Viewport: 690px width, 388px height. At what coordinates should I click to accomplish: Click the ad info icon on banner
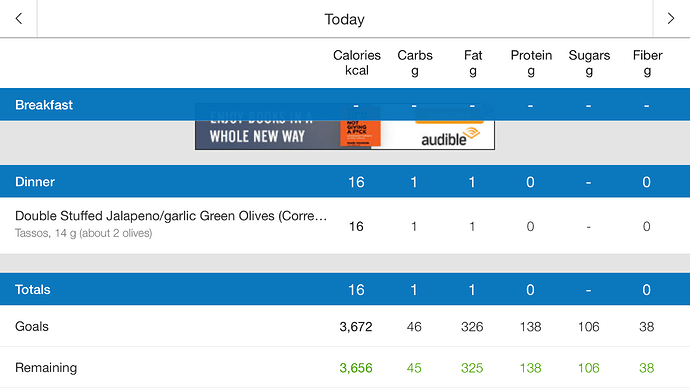[x=488, y=110]
